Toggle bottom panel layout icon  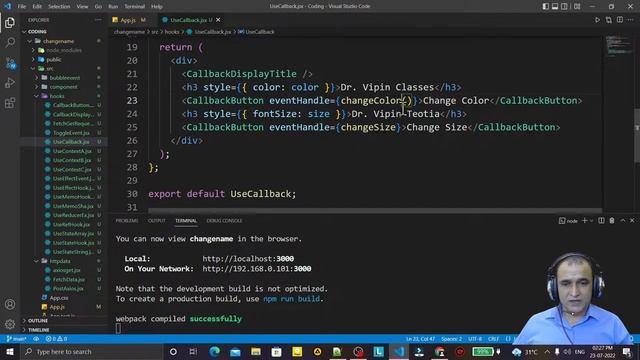pos(555,6)
